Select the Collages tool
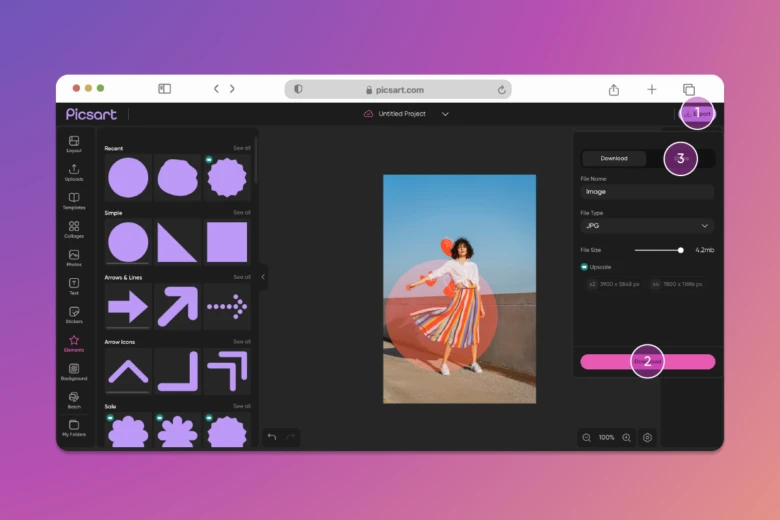This screenshot has height=520, width=780. (74, 229)
